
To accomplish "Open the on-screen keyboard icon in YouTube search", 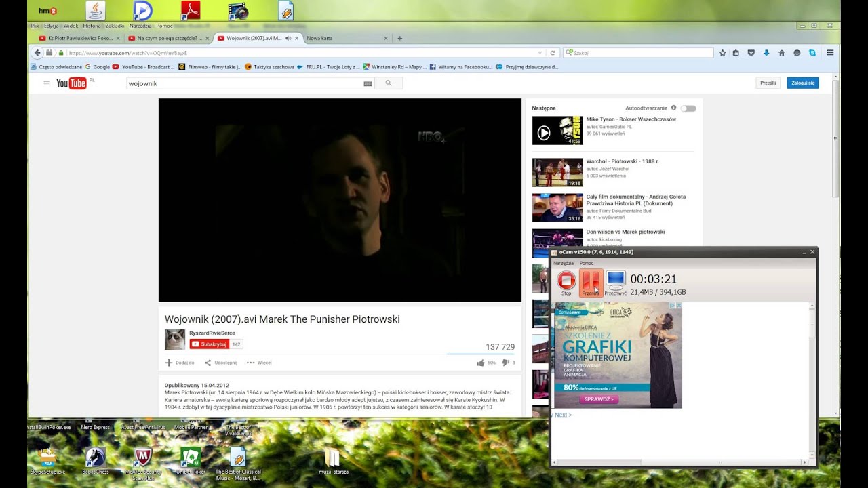I will (368, 83).
